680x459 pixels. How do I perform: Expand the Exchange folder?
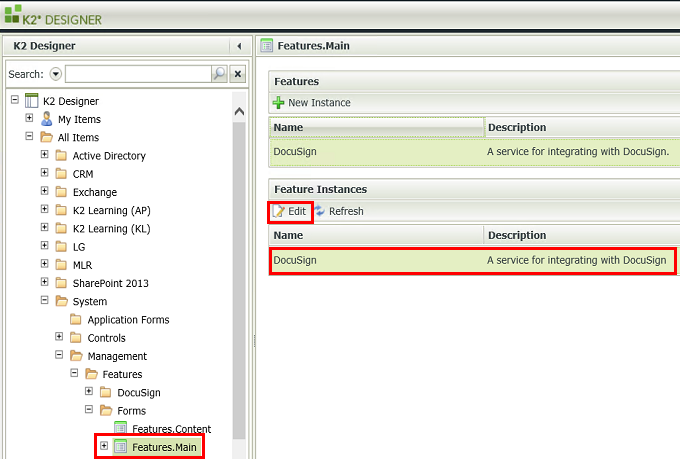(x=44, y=191)
